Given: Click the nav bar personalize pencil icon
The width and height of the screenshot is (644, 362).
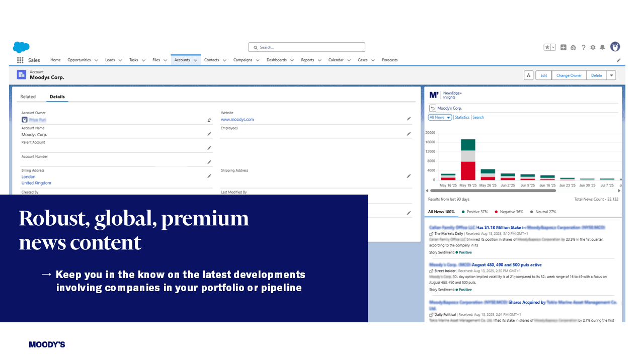Looking at the screenshot, I should pos(619,60).
